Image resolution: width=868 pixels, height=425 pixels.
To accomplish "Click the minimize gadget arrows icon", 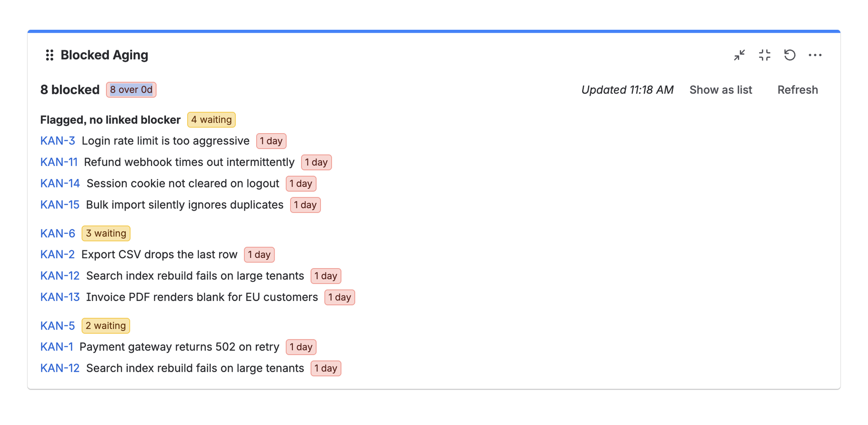I will (739, 55).
